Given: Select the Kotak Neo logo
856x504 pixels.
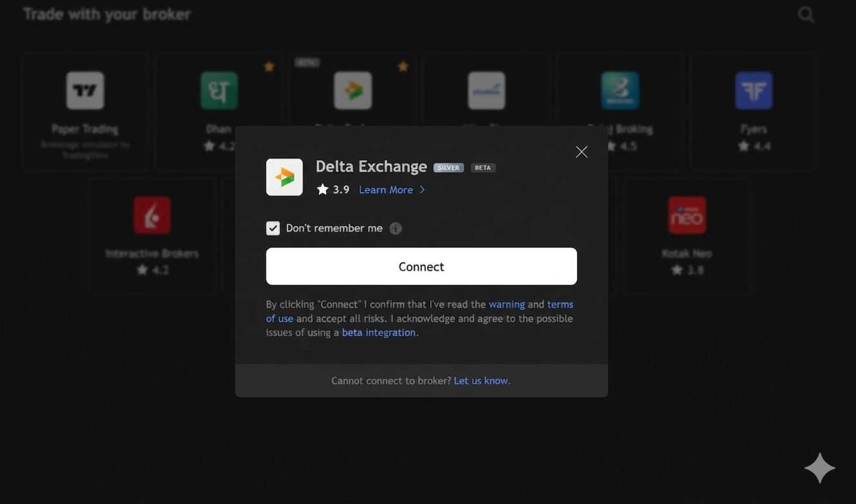Looking at the screenshot, I should (687, 215).
